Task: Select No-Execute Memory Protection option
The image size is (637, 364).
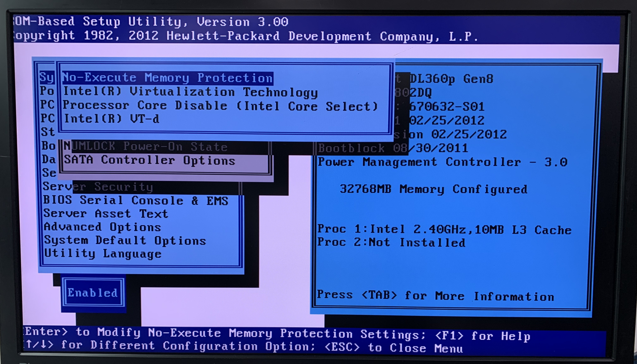Action: coord(168,78)
